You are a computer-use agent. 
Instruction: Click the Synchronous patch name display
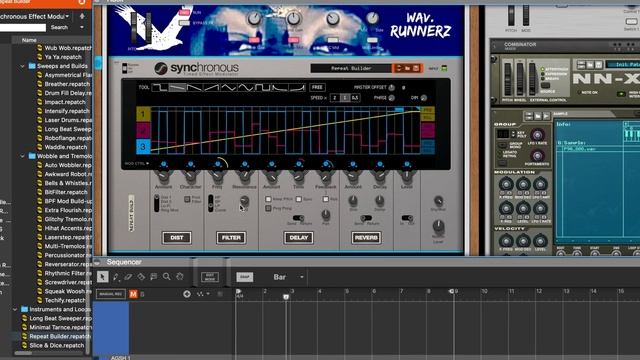pyautogui.click(x=351, y=68)
